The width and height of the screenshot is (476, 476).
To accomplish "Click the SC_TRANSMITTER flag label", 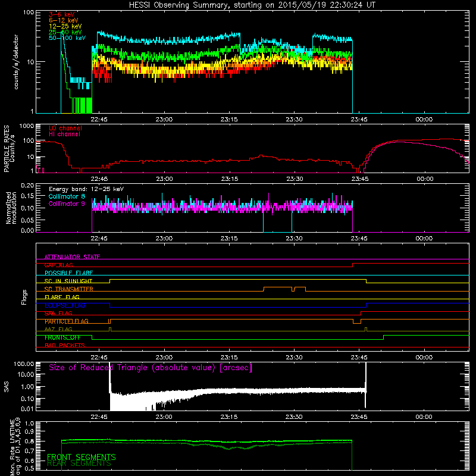I will [x=69, y=289].
